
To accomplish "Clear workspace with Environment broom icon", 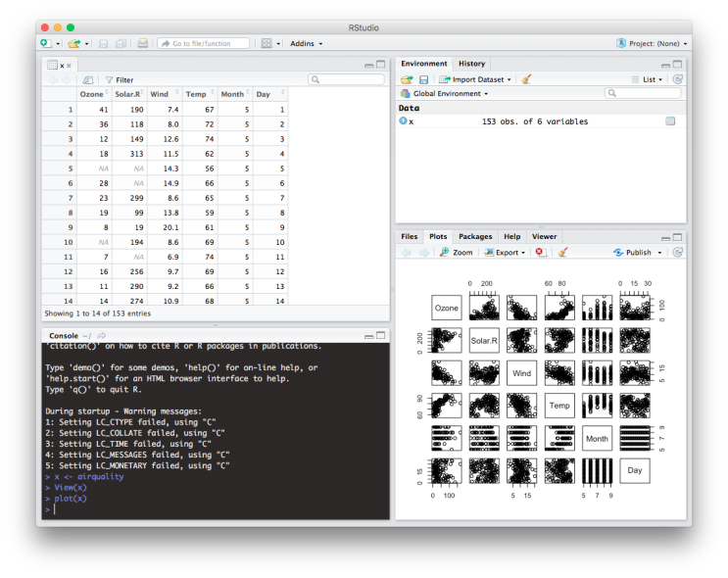I will [x=527, y=79].
